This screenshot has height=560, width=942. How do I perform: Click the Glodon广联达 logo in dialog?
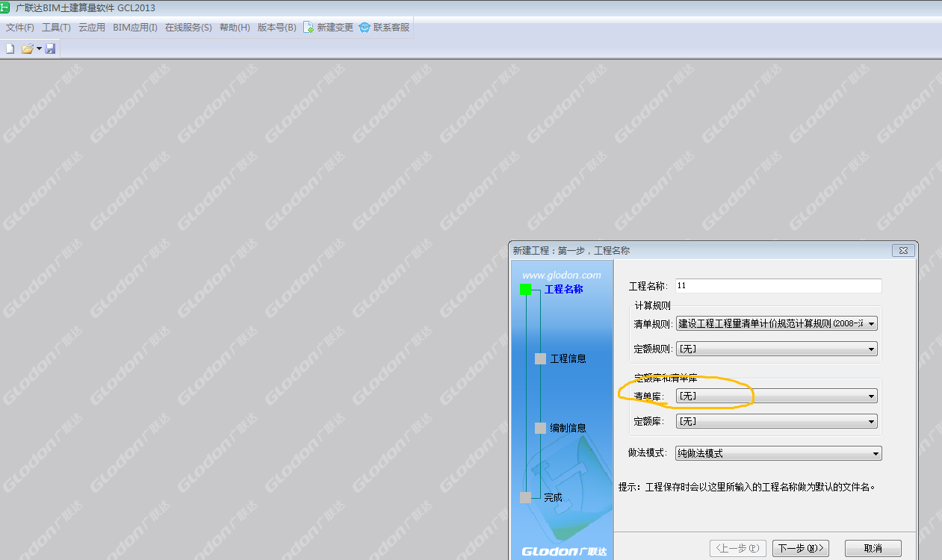[x=564, y=552]
